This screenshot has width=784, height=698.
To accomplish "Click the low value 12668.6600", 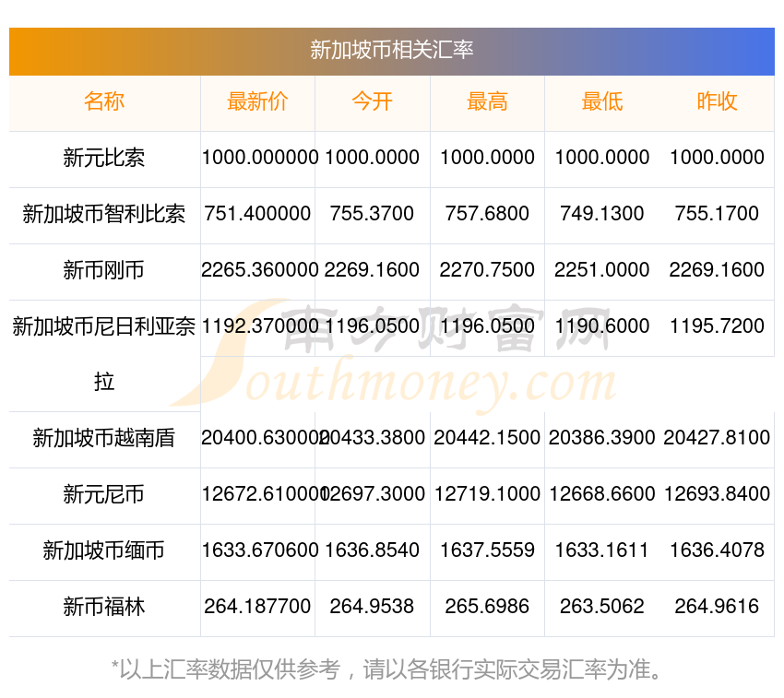I will coord(602,494).
